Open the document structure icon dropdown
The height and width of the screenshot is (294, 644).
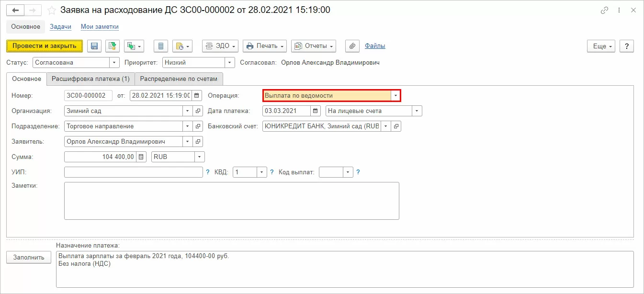[x=182, y=46]
